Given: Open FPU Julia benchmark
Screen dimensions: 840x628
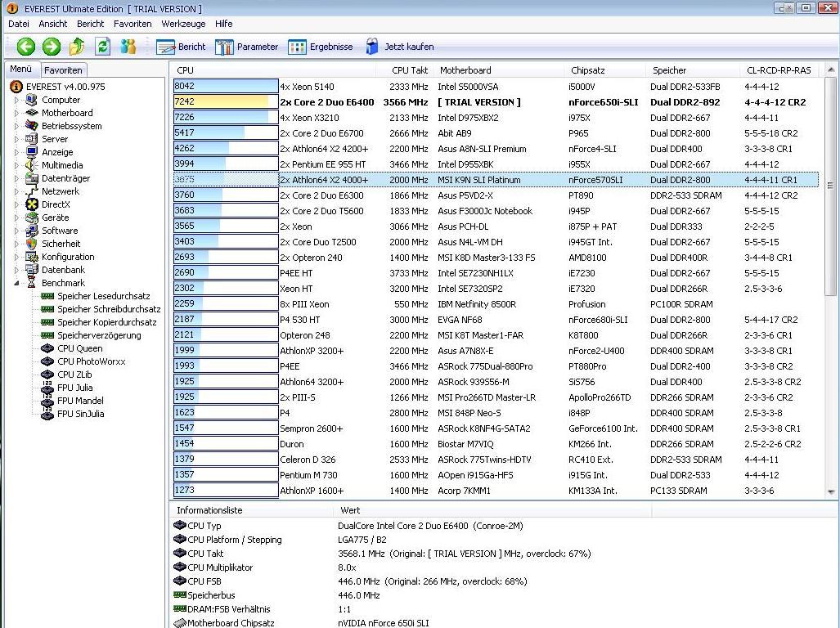Looking at the screenshot, I should pos(75,388).
